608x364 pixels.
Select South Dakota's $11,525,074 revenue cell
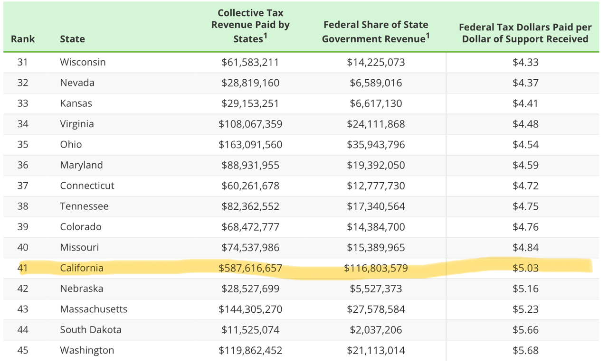250,330
